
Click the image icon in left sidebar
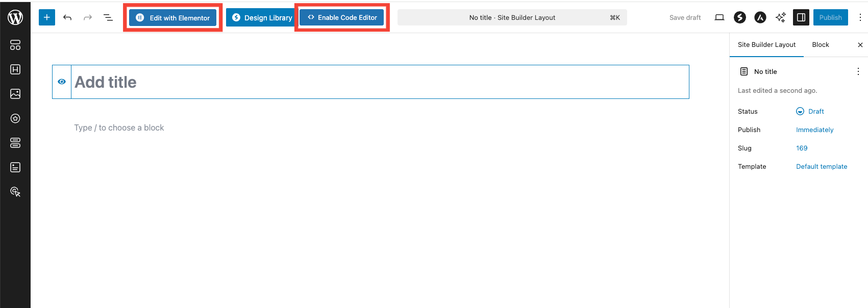[15, 94]
